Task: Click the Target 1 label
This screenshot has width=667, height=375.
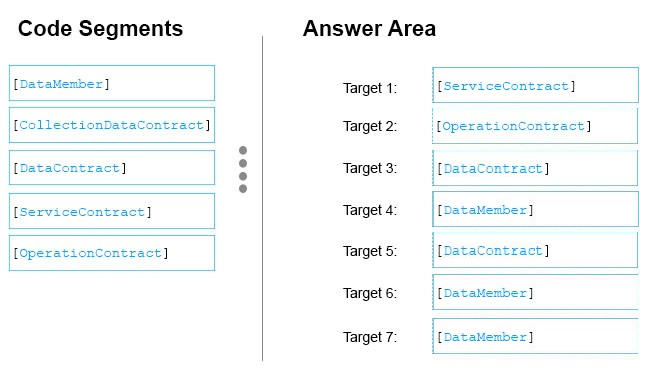Action: pyautogui.click(x=370, y=88)
